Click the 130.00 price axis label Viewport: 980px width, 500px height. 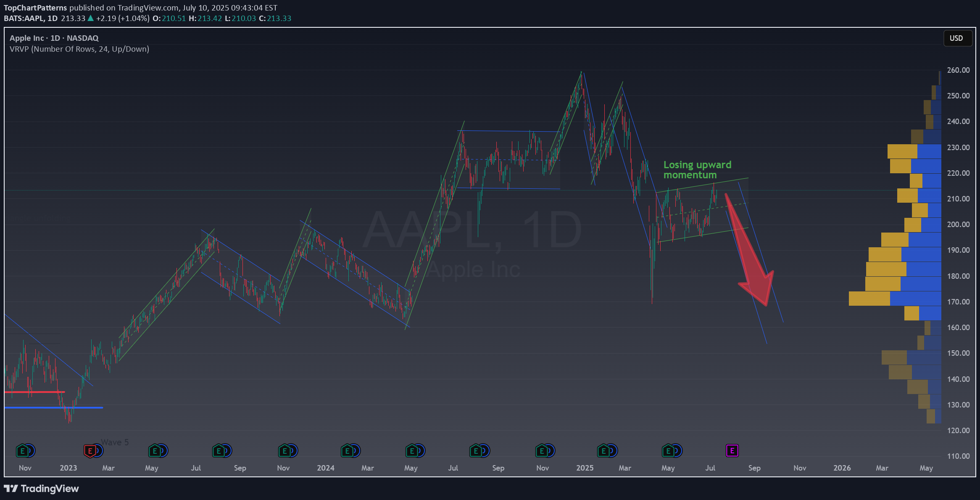(958, 405)
